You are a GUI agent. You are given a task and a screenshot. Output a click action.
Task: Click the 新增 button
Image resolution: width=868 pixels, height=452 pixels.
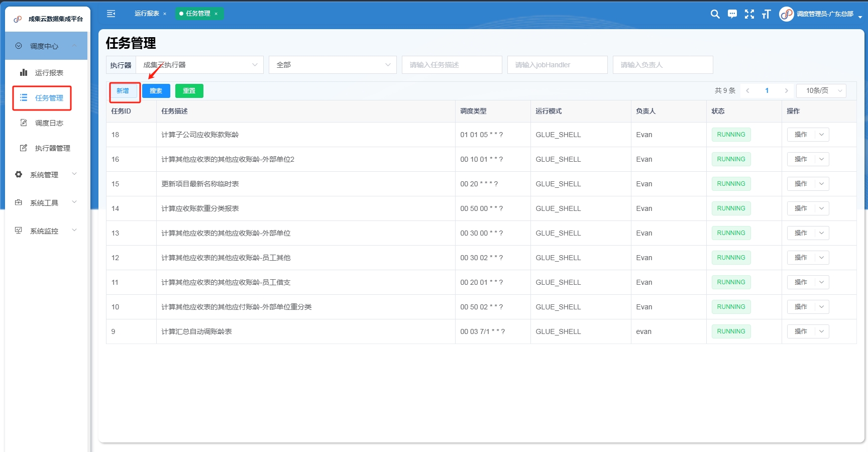coord(123,91)
